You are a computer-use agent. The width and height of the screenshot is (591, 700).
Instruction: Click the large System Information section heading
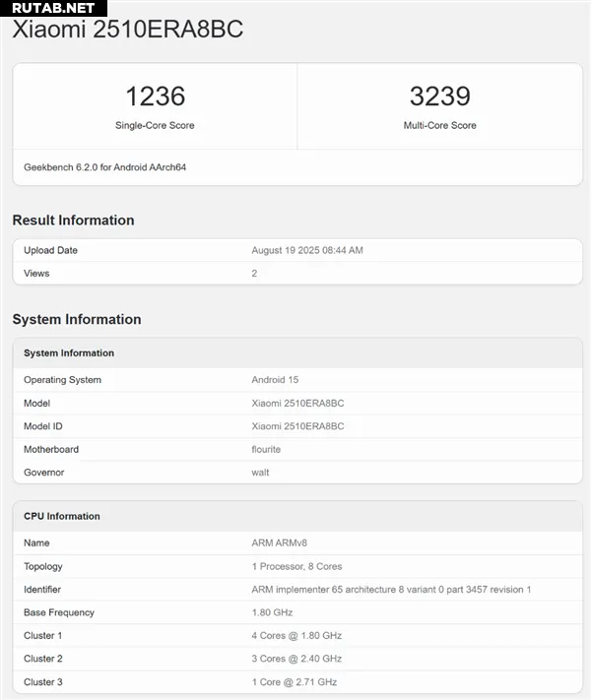77,319
